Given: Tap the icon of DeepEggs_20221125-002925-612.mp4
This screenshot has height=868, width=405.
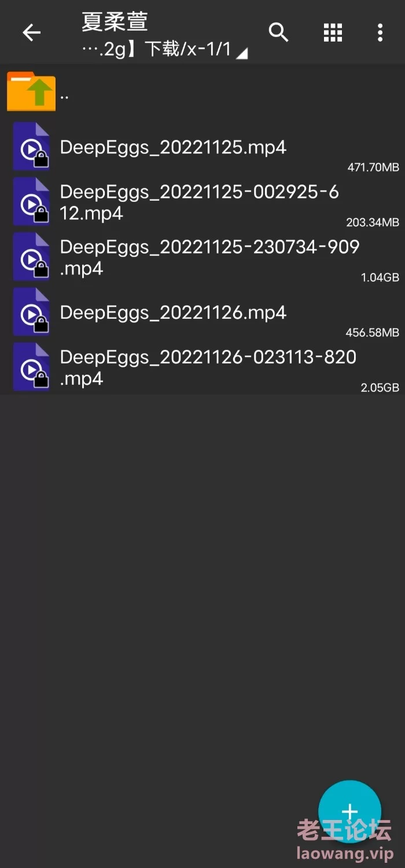Looking at the screenshot, I should (x=31, y=202).
